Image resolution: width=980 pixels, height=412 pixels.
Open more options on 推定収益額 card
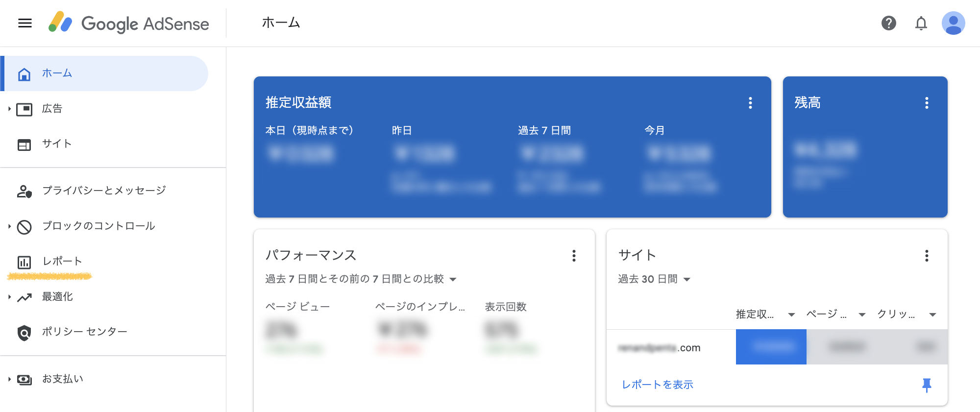pos(750,102)
